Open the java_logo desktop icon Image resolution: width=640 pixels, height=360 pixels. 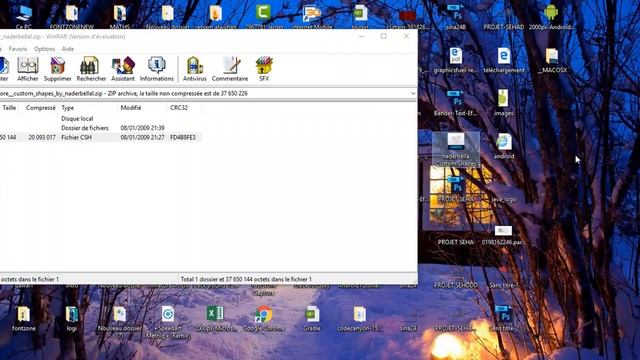click(504, 199)
